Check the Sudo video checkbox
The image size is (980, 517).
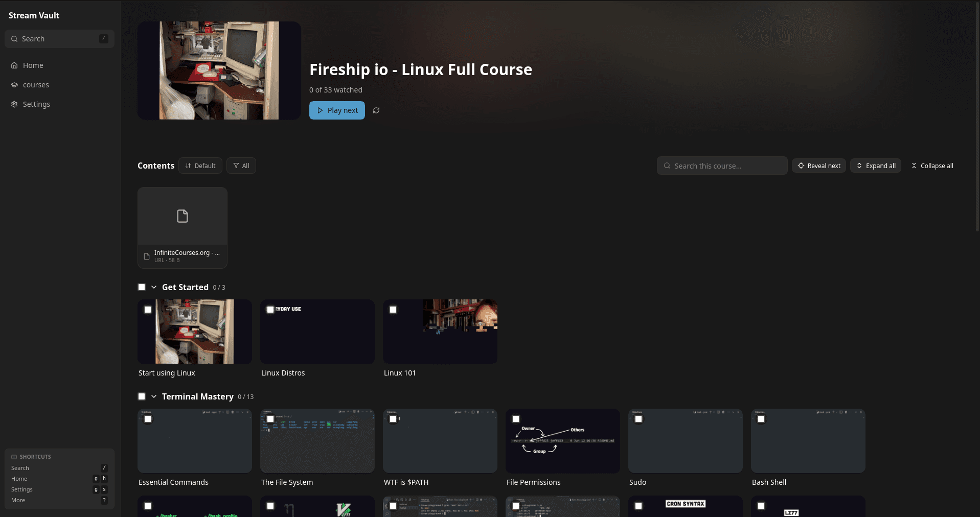pos(639,419)
